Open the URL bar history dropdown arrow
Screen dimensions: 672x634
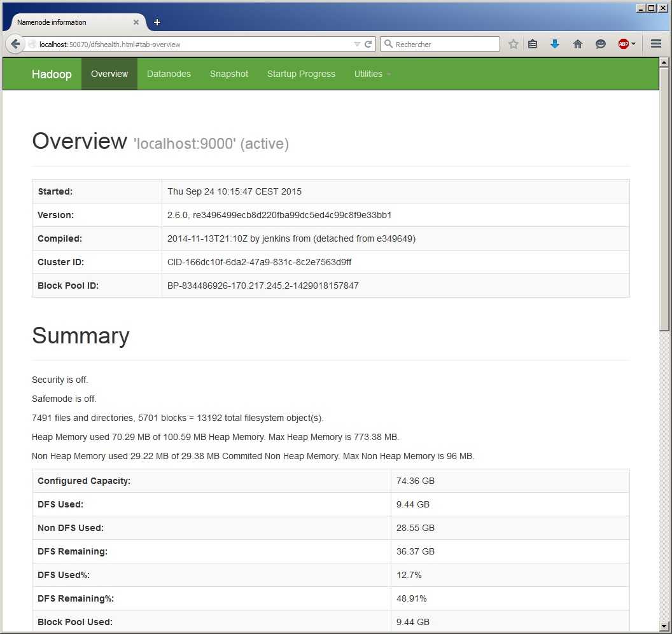click(x=357, y=45)
